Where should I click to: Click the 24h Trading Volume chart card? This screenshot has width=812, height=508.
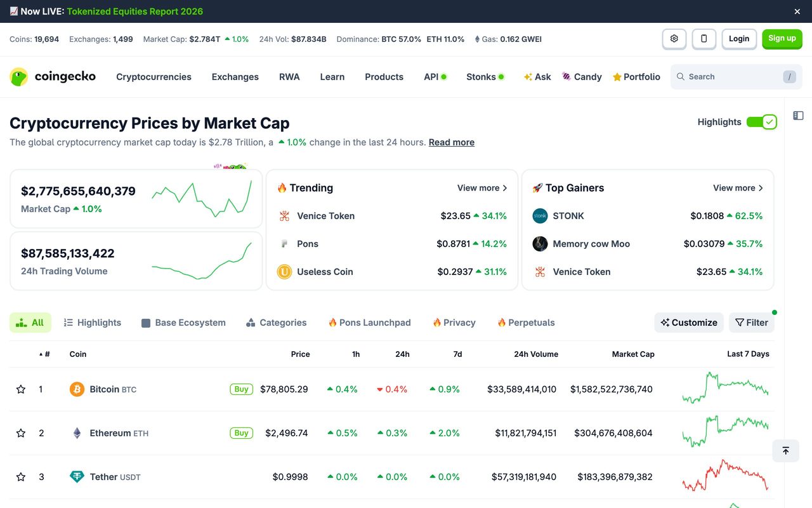(136, 261)
